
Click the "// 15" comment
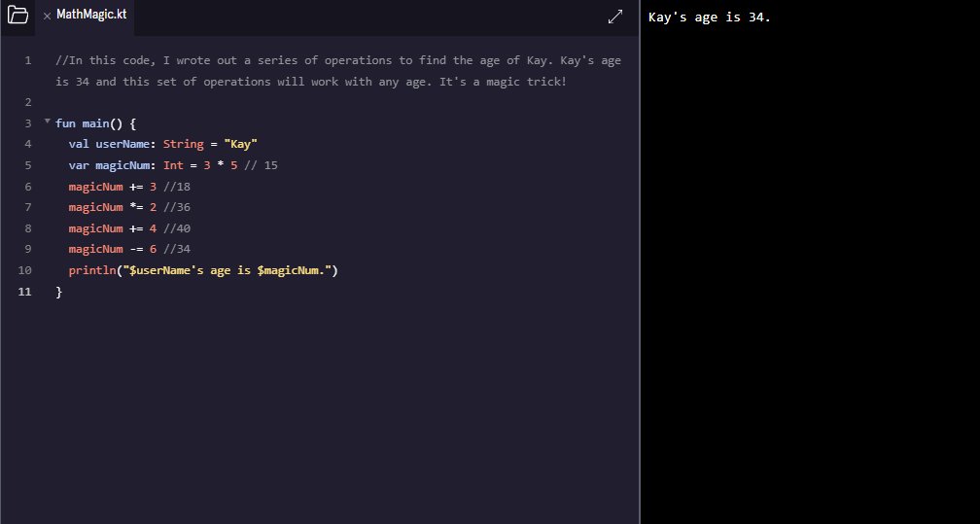coord(261,165)
